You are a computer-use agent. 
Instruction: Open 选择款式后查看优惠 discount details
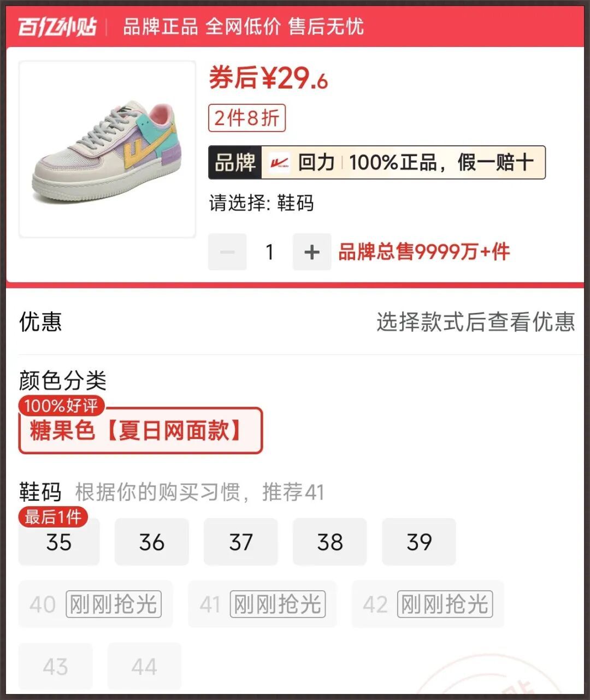coord(475,322)
